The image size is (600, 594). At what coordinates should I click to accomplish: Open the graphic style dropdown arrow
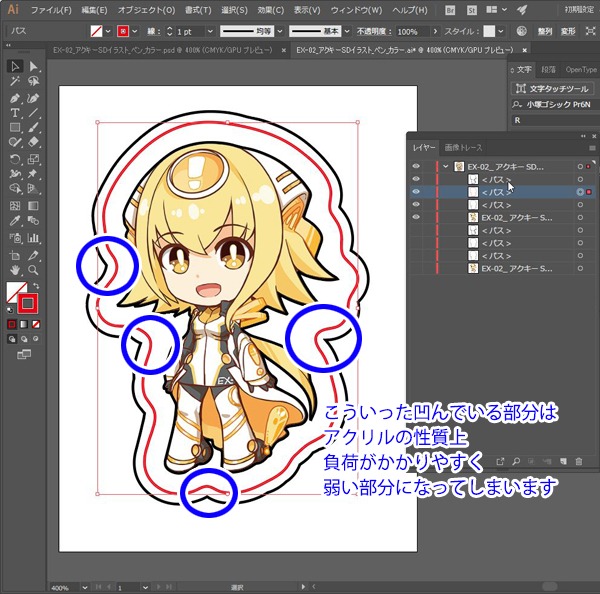[x=501, y=31]
